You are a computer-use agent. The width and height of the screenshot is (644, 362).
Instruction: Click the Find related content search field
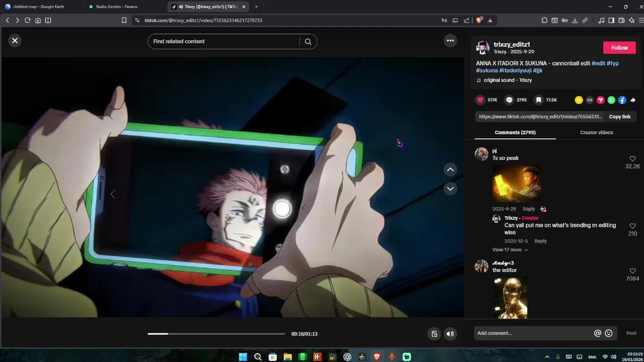click(225, 42)
